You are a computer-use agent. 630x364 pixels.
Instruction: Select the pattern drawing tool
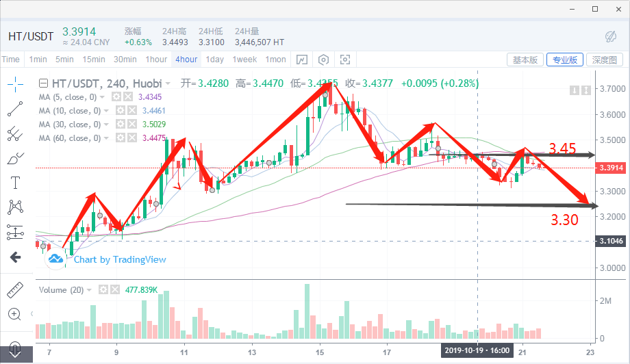pyautogui.click(x=15, y=207)
